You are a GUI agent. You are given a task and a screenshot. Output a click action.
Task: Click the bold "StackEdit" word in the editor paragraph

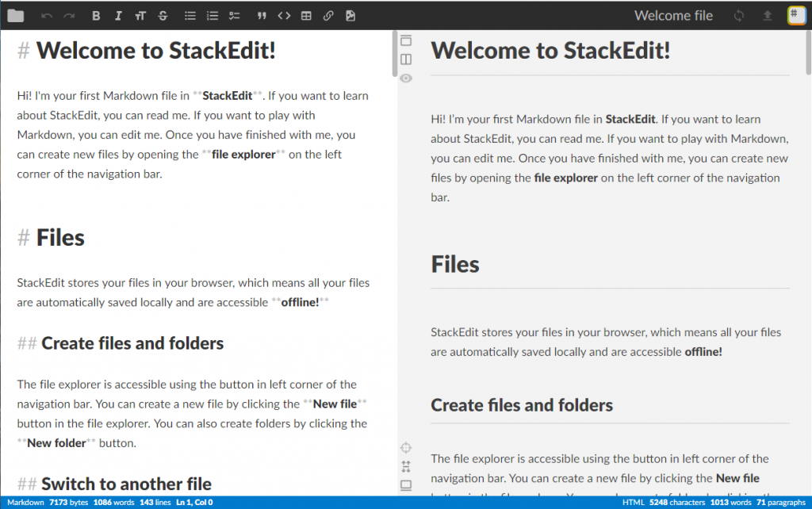228,96
